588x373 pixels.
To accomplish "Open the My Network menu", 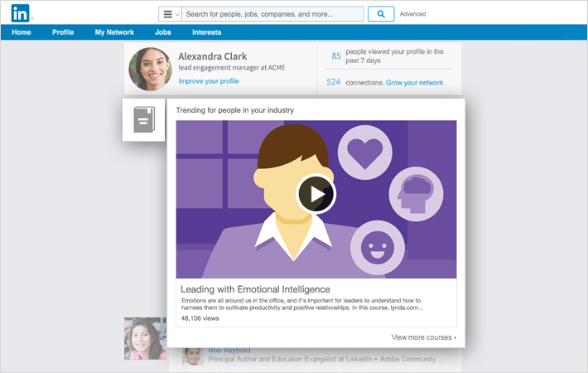I will click(x=114, y=32).
